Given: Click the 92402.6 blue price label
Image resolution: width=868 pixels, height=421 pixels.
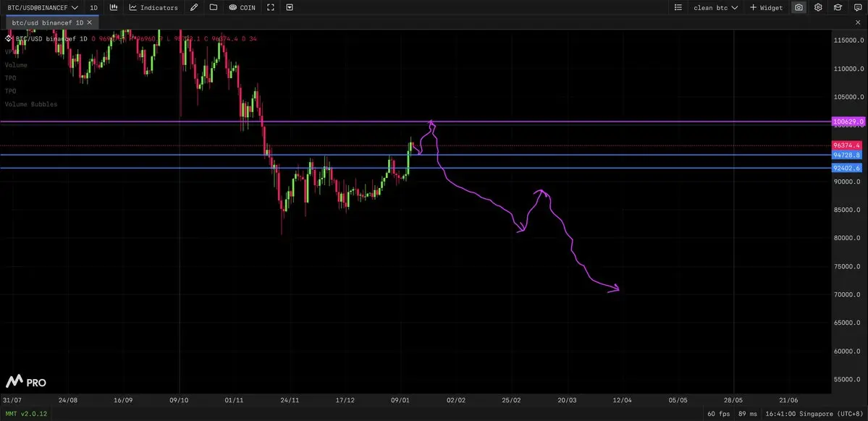Looking at the screenshot, I should (847, 168).
